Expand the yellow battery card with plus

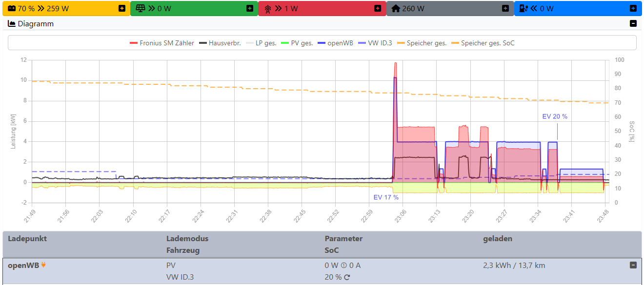122,8
